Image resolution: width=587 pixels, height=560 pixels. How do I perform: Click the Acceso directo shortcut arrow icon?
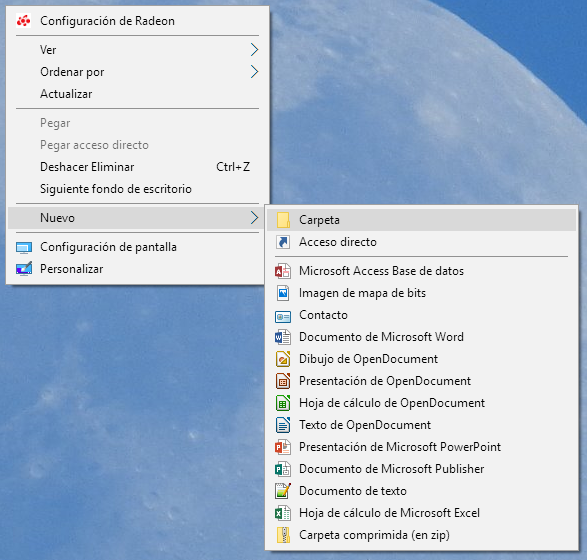point(283,242)
